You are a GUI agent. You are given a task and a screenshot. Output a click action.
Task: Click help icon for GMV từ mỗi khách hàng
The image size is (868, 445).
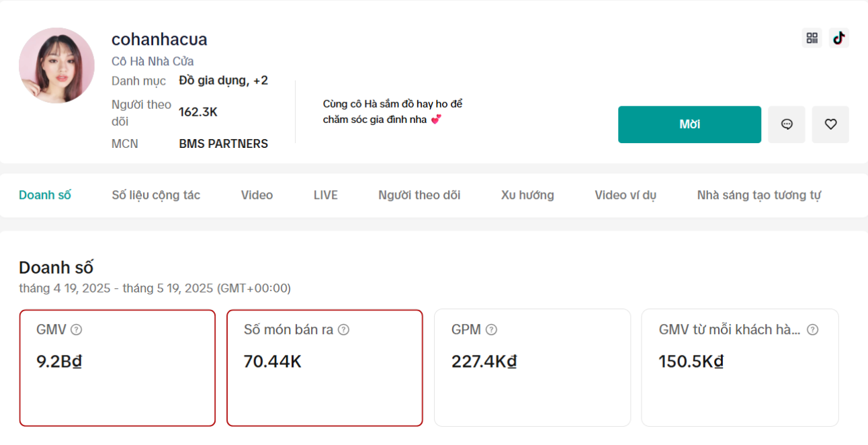click(x=812, y=329)
